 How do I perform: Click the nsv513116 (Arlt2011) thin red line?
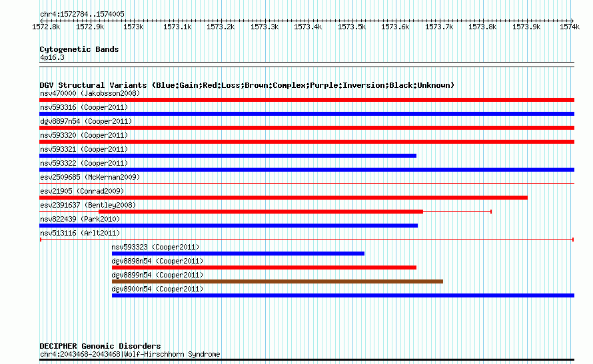pyautogui.click(x=306, y=240)
